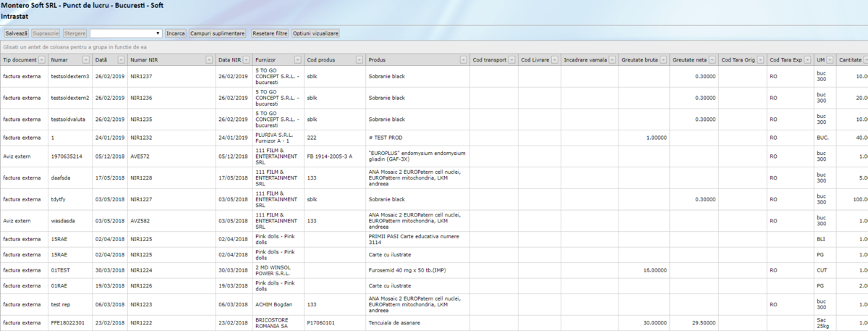
Task: Open the Tip document column filter
Action: click(41, 59)
